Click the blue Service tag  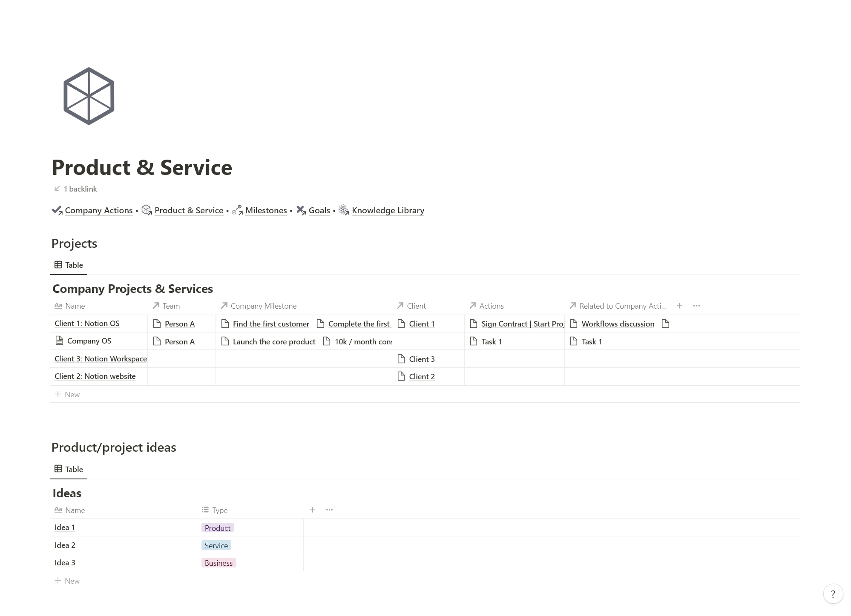[x=216, y=546]
